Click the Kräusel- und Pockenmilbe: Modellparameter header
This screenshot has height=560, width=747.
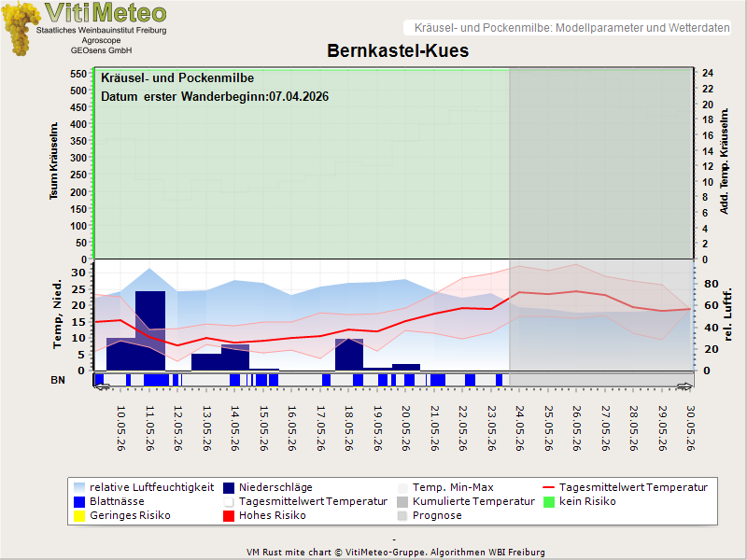pos(571,28)
